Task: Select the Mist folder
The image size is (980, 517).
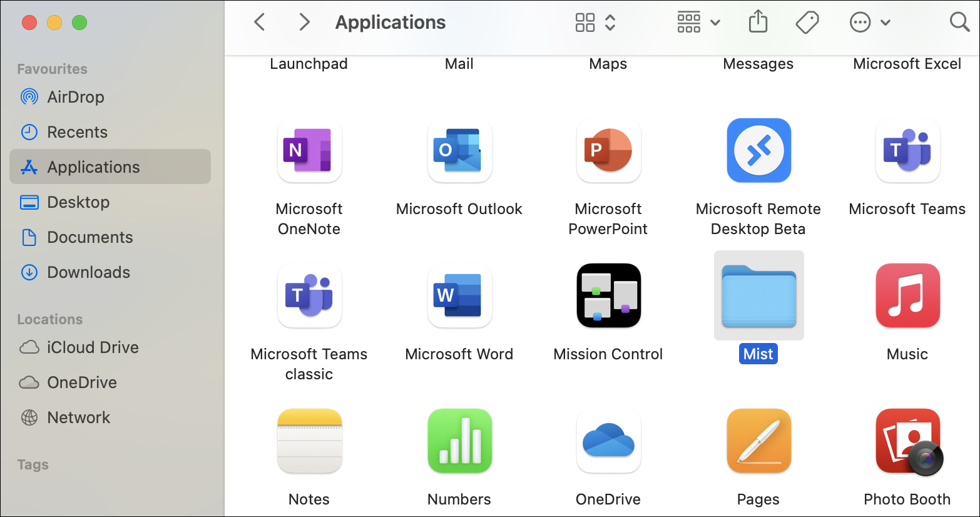Action: (x=758, y=296)
